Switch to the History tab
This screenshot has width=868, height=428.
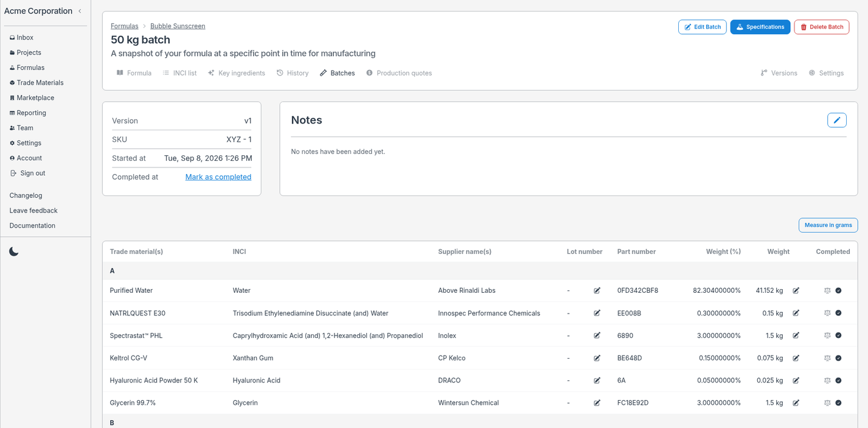click(293, 73)
